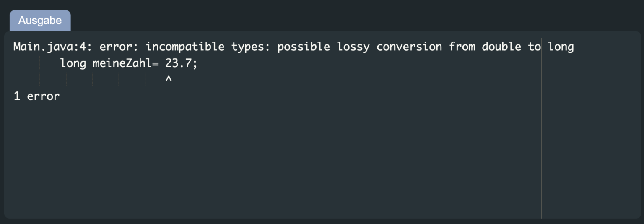Click the word 'conversion' in error message

pyautogui.click(x=409, y=47)
